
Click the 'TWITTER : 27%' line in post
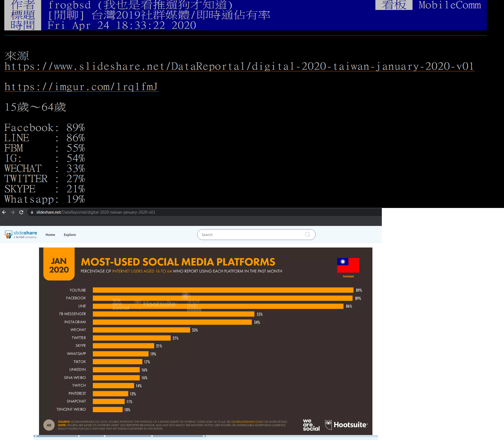(45, 179)
